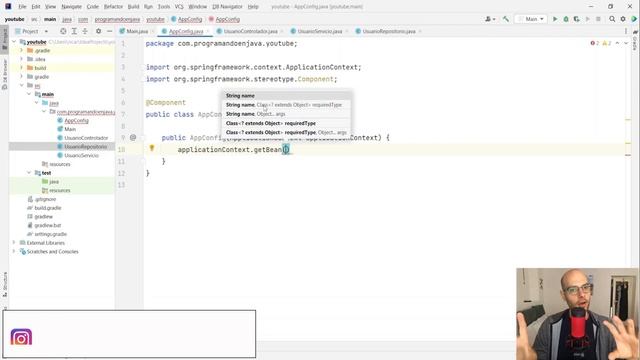Expand all in Project panel
The image size is (640, 360).
point(74,31)
